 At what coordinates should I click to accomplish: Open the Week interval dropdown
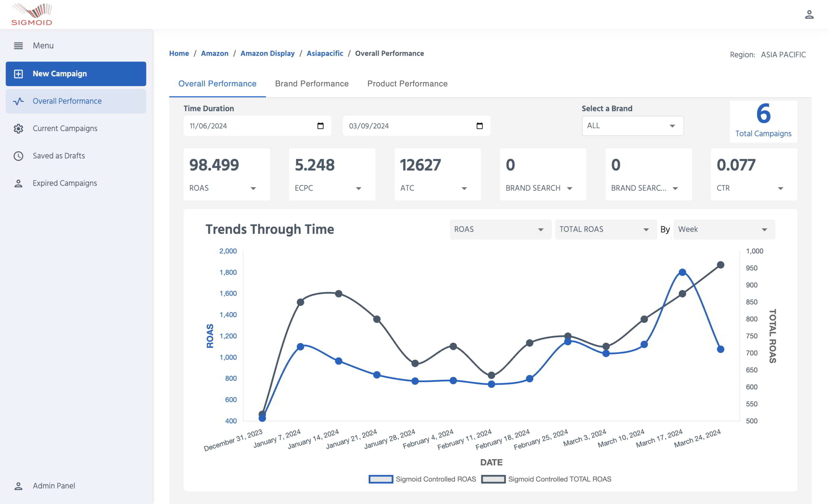tap(724, 229)
